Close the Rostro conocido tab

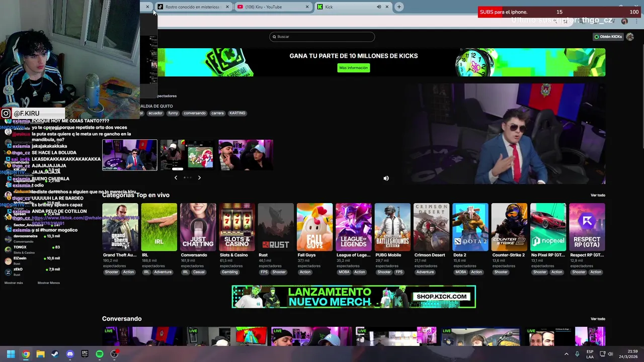(x=227, y=7)
